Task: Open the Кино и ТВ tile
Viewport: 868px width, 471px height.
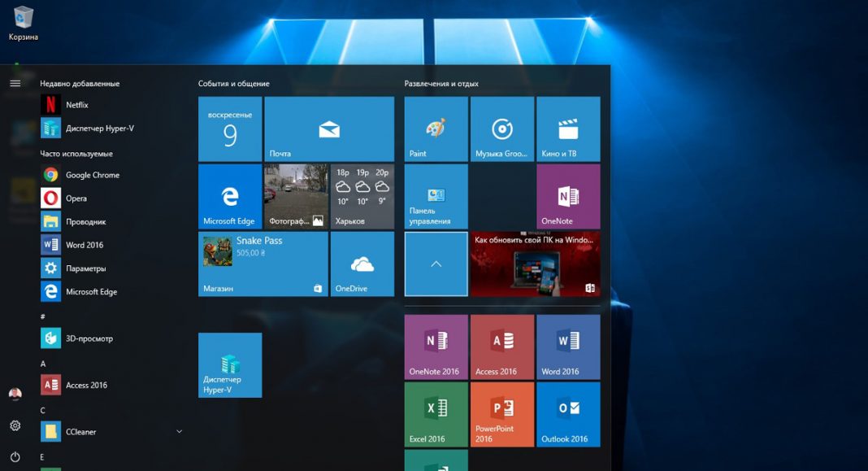Action: click(569, 129)
